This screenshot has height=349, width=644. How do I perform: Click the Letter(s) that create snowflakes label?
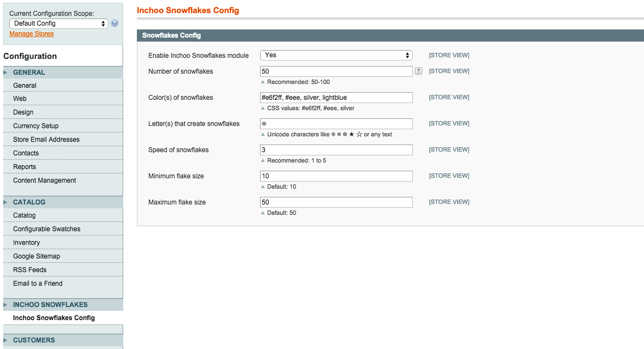click(194, 124)
